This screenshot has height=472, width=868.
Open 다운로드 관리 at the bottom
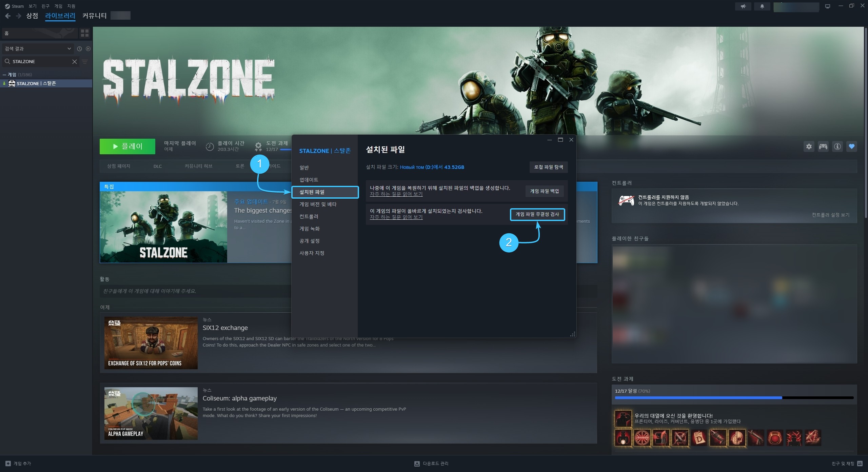431,464
